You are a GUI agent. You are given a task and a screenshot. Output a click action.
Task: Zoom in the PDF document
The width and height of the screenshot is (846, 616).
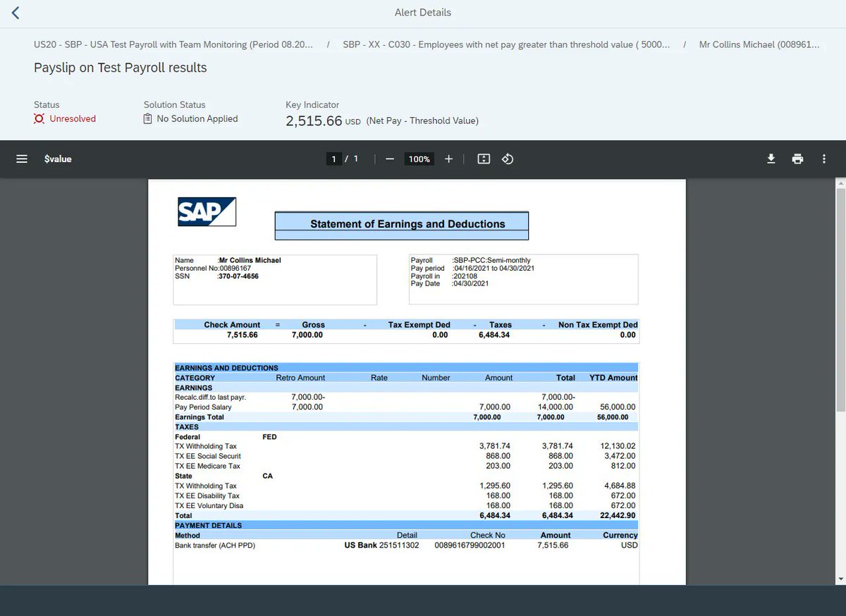pos(448,159)
